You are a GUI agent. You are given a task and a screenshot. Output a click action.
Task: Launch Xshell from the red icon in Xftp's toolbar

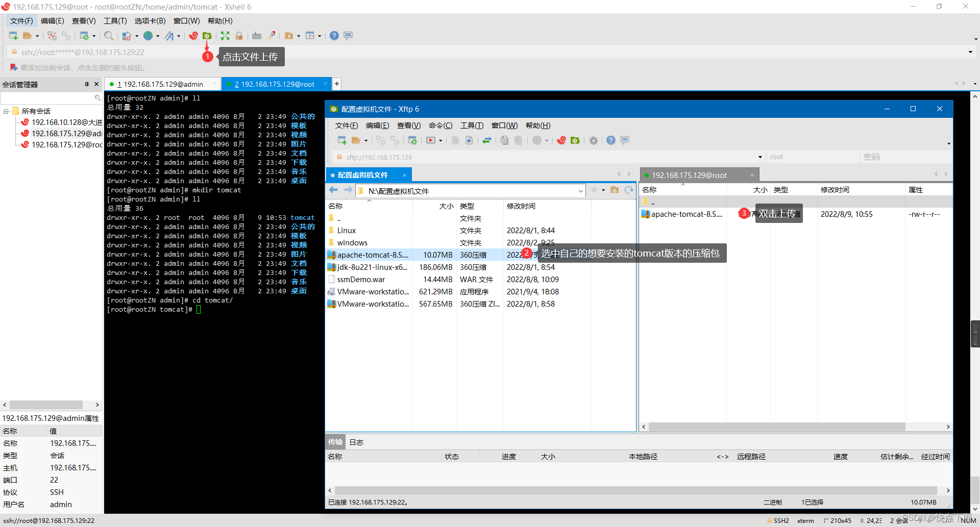(561, 140)
